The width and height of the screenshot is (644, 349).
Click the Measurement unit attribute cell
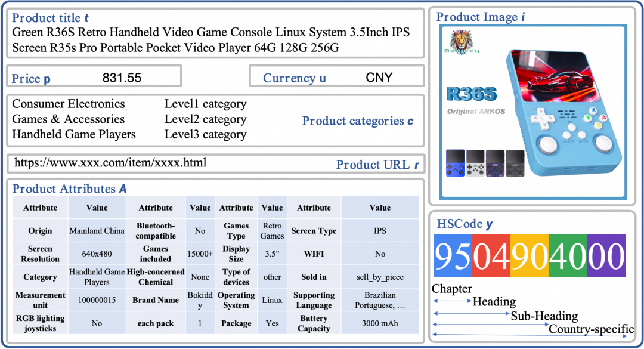41,300
